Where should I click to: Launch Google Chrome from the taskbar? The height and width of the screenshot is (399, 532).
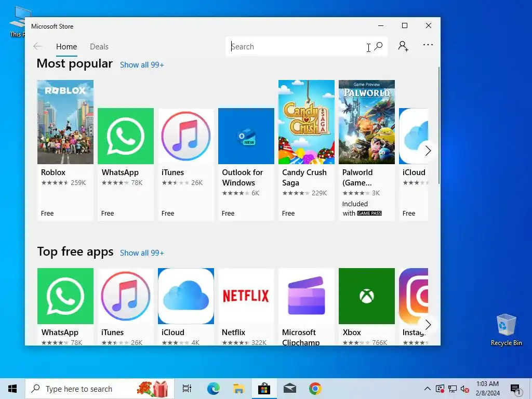point(315,389)
